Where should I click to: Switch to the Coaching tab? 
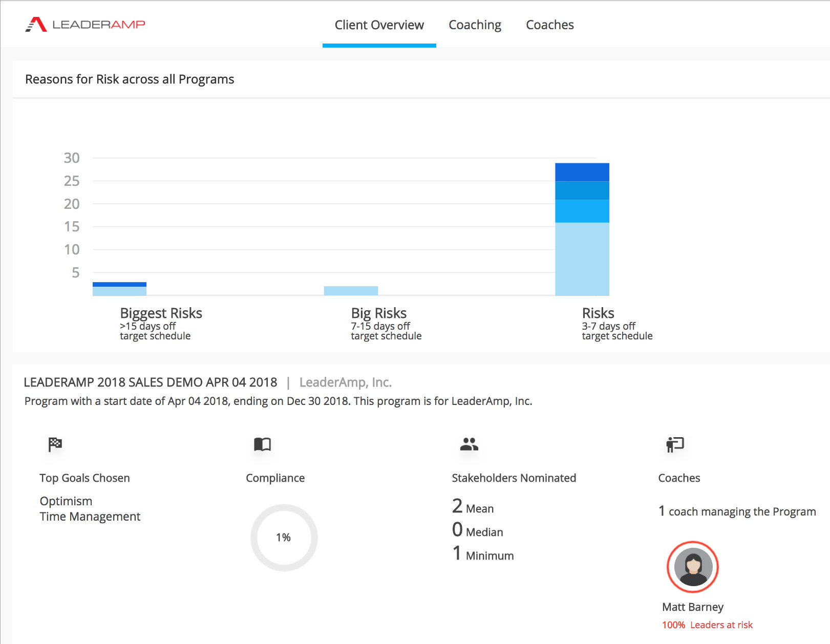pos(475,25)
